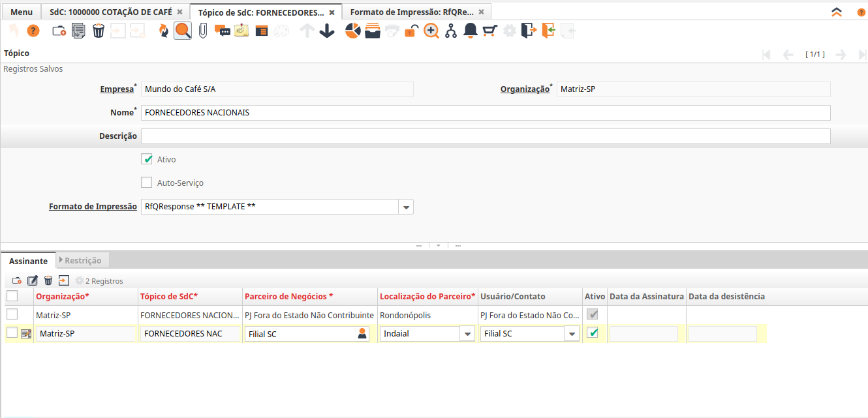Click the delete record trash icon

point(98,31)
